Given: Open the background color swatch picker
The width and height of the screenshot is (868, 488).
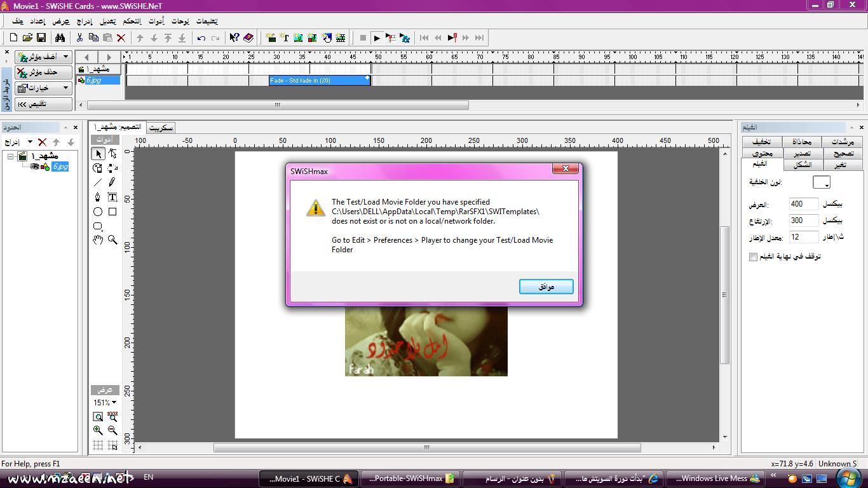Looking at the screenshot, I should (x=821, y=182).
